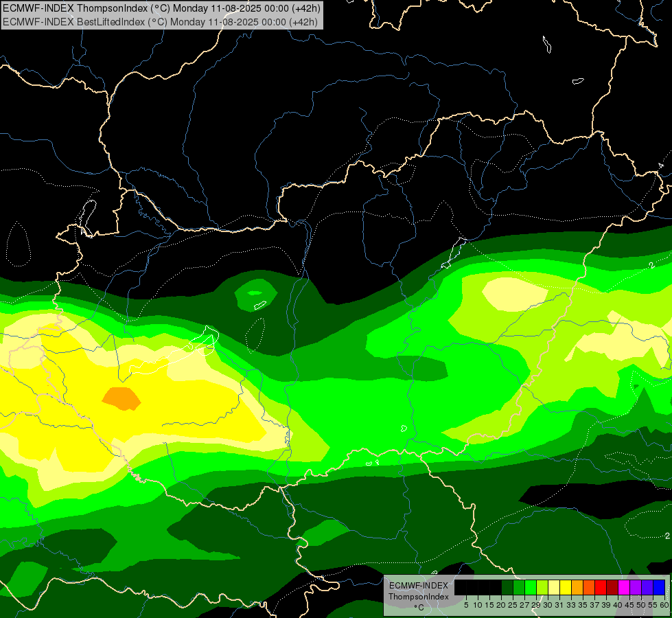This screenshot has height=618, width=672.
Task: Select the violet 50-55 legend swatch
Action: click(647, 587)
